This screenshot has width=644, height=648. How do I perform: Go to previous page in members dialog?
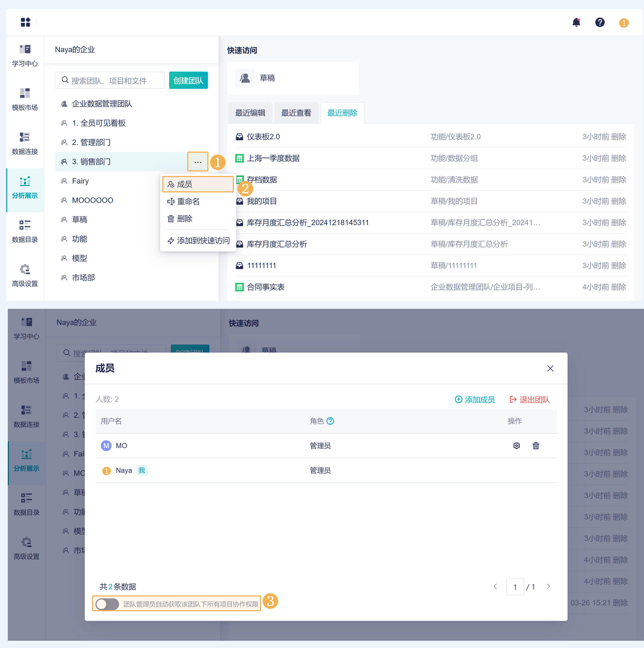coord(495,586)
